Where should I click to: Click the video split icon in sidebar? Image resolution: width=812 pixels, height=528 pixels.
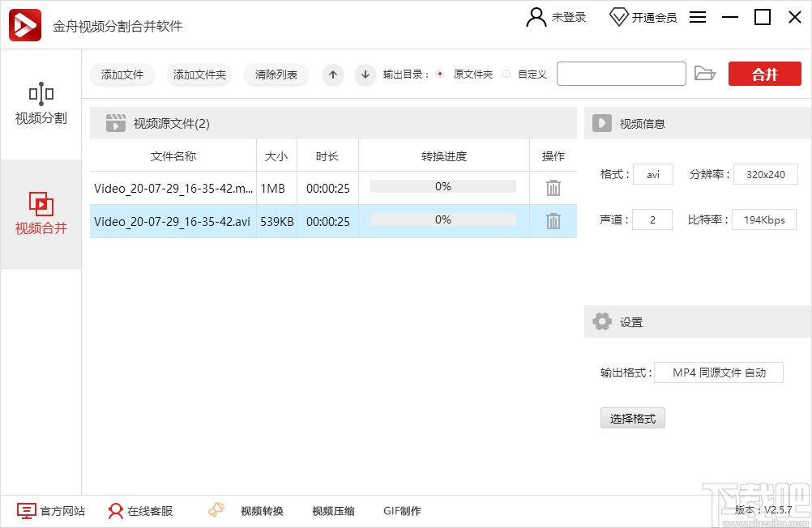point(41,94)
